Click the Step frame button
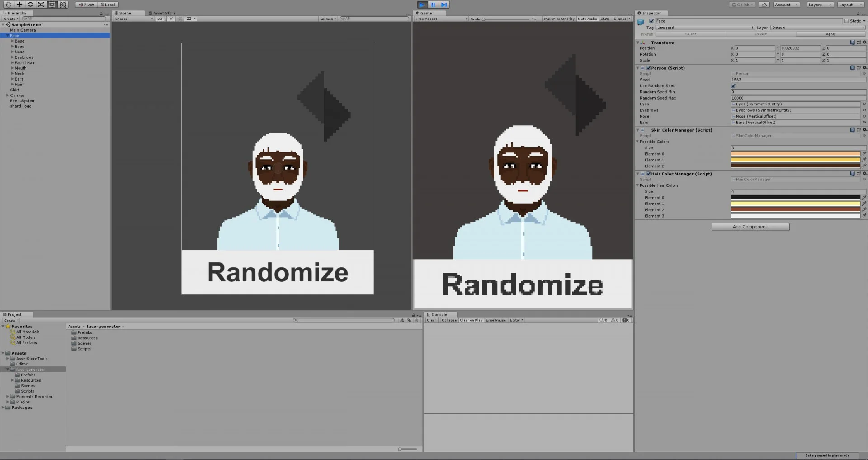The image size is (868, 460). pyautogui.click(x=444, y=5)
